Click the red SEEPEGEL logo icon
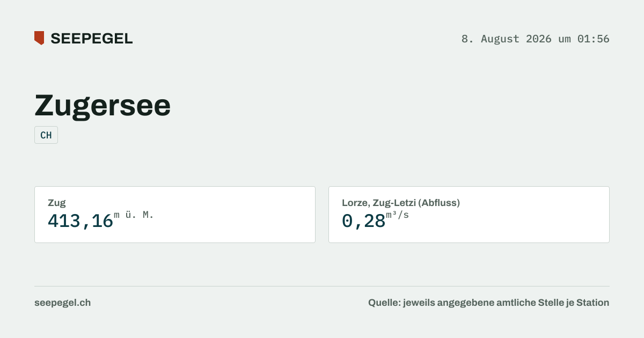This screenshot has width=644, height=338. click(39, 38)
